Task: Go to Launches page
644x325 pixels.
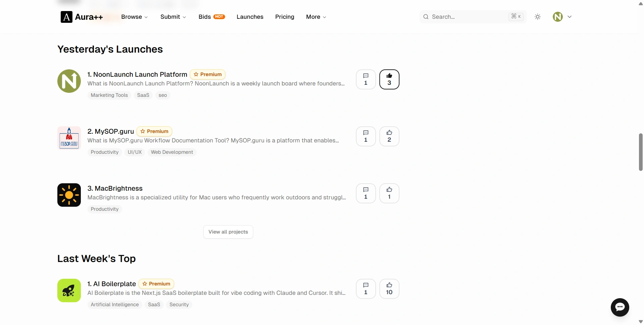Action: [x=250, y=17]
